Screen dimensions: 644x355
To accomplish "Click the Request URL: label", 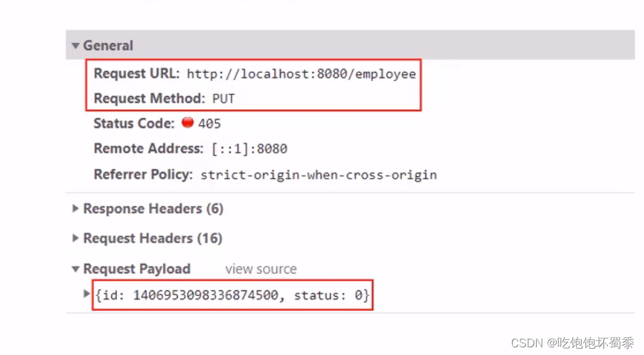I will (x=137, y=73).
